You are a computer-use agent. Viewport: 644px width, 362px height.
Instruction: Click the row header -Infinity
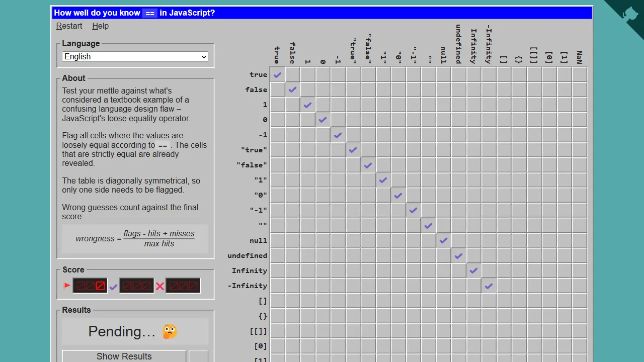click(248, 286)
